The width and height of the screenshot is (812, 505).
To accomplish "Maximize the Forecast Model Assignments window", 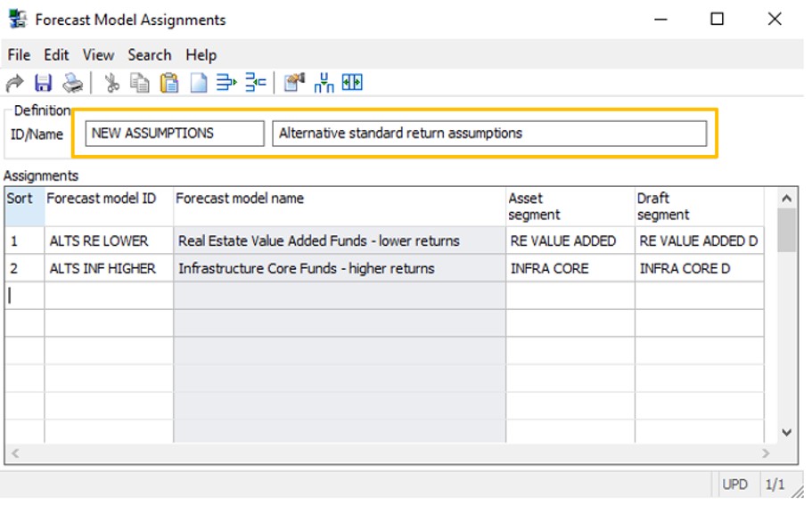I will tap(718, 19).
